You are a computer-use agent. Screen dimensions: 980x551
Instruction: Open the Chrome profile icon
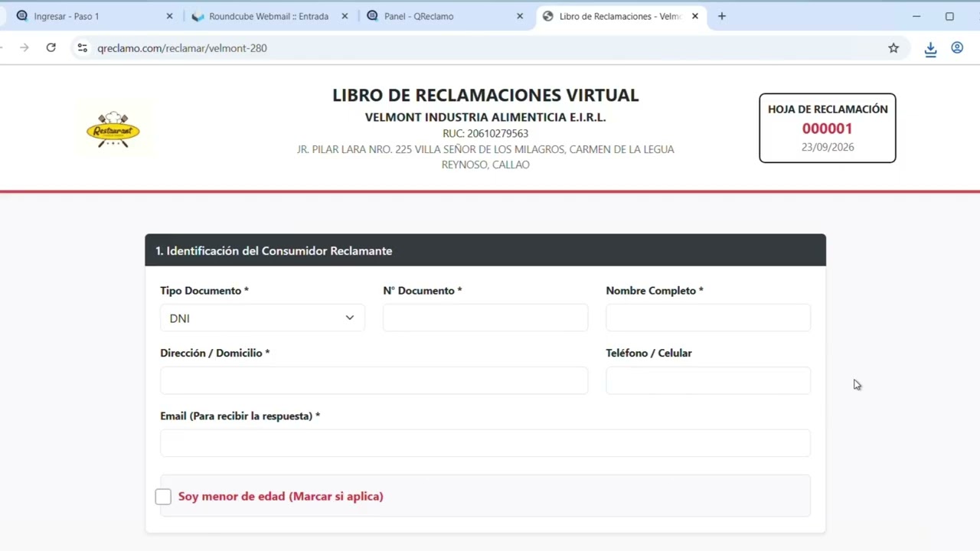click(957, 47)
